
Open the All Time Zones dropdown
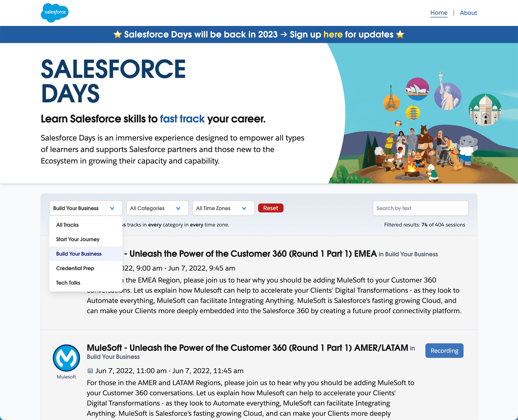tap(223, 208)
